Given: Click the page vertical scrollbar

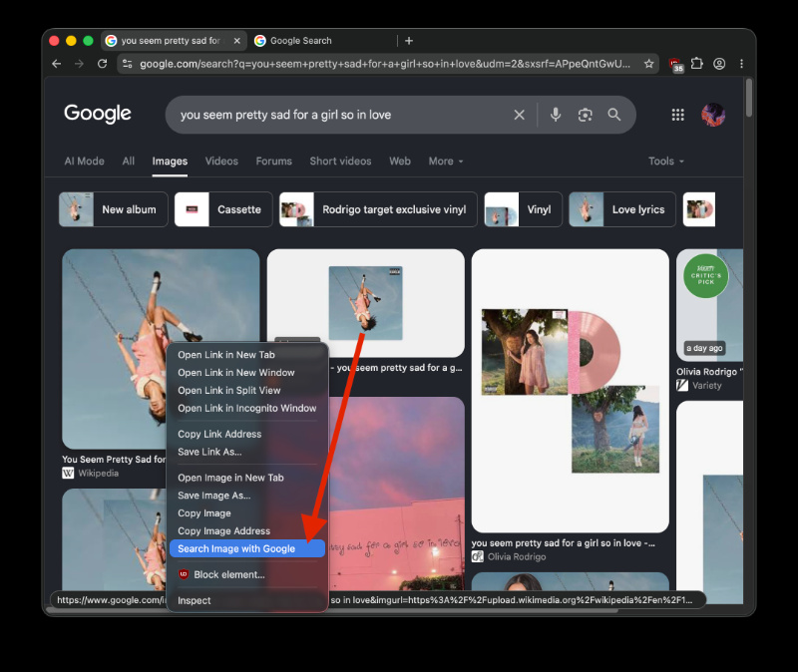Looking at the screenshot, I should [x=749, y=98].
